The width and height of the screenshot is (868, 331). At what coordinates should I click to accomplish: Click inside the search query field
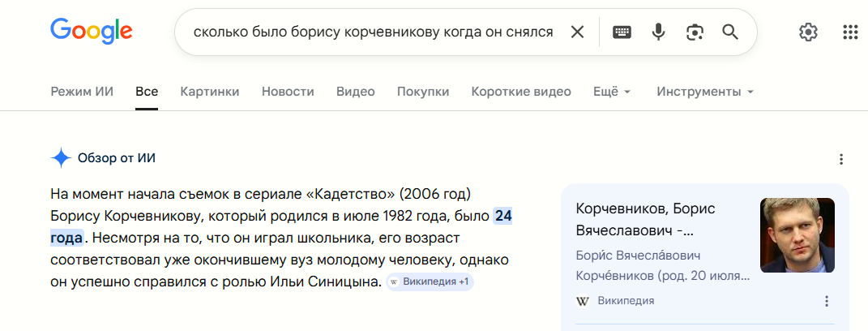[x=373, y=32]
